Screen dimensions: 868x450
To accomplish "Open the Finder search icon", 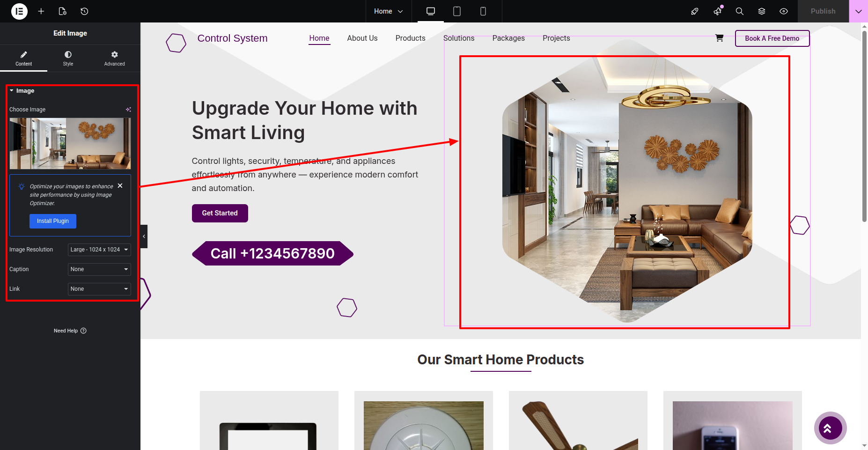I will point(740,11).
